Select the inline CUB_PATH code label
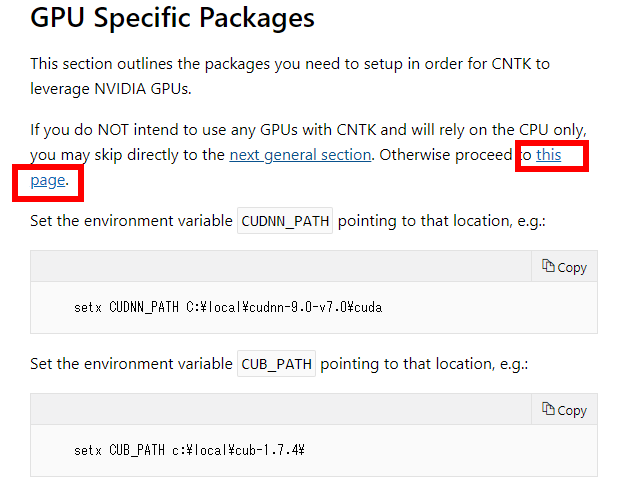 [276, 364]
